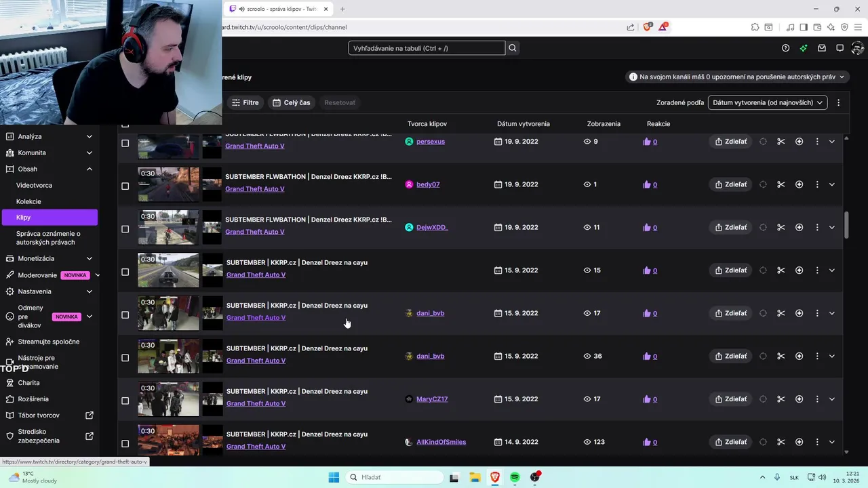Image resolution: width=868 pixels, height=488 pixels.
Task: Click Celý čas date range button
Action: [291, 102]
